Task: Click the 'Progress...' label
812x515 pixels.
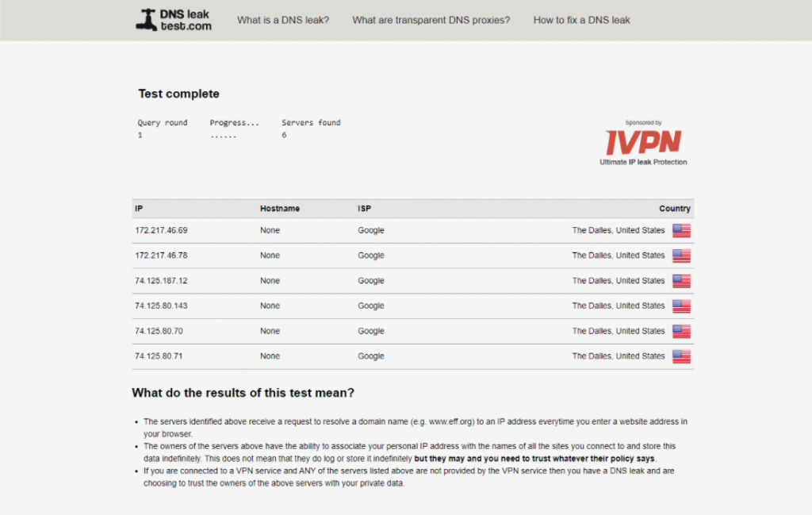Action: pos(234,123)
